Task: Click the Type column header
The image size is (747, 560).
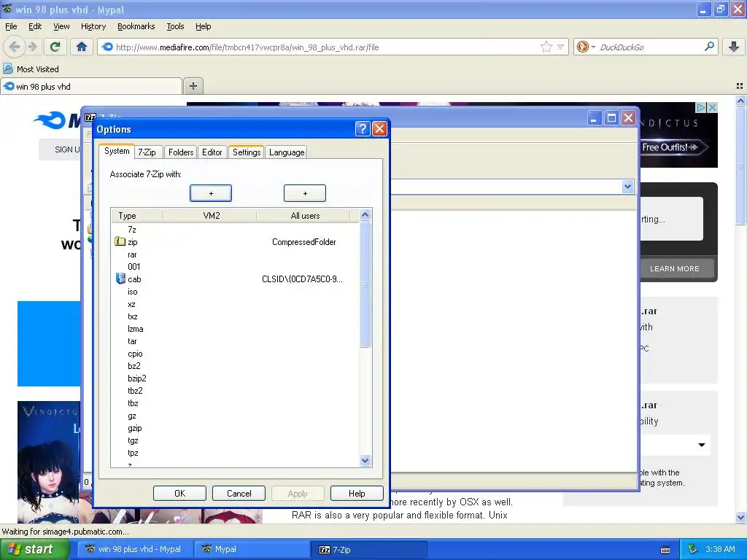Action: coord(138,215)
